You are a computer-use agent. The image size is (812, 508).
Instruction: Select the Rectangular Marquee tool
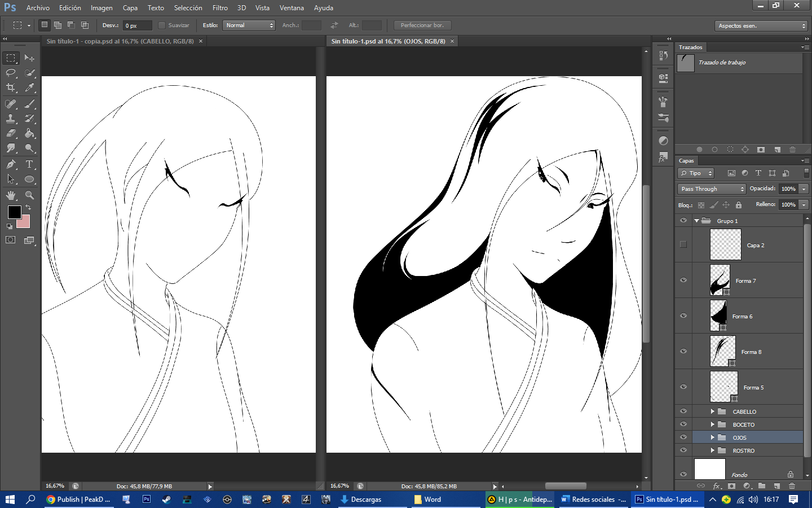tap(11, 58)
